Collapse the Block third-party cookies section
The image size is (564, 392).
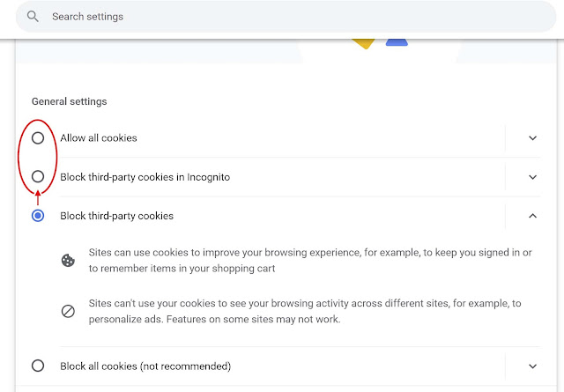532,216
